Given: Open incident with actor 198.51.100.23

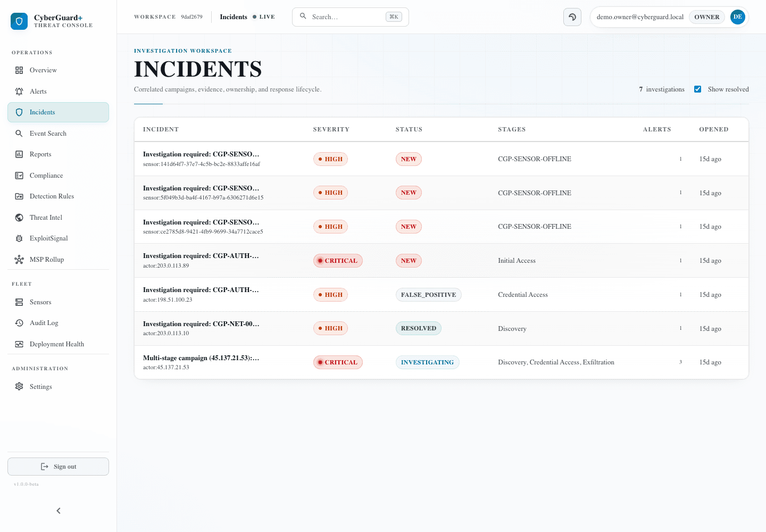Looking at the screenshot, I should click(x=442, y=295).
